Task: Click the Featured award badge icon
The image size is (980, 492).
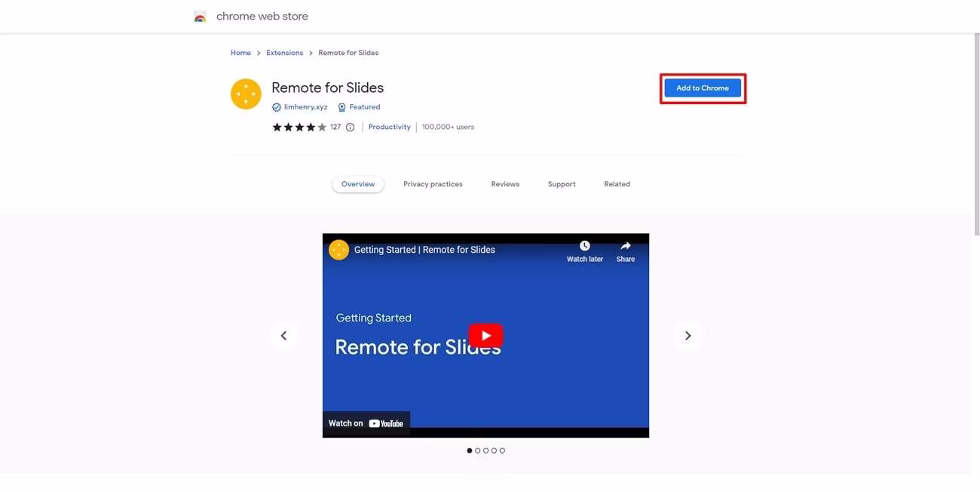Action: (341, 107)
